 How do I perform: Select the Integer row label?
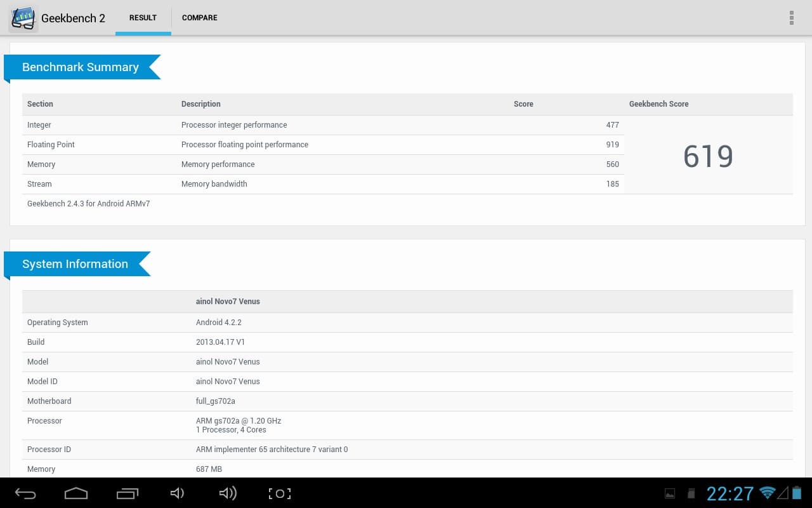(x=39, y=125)
